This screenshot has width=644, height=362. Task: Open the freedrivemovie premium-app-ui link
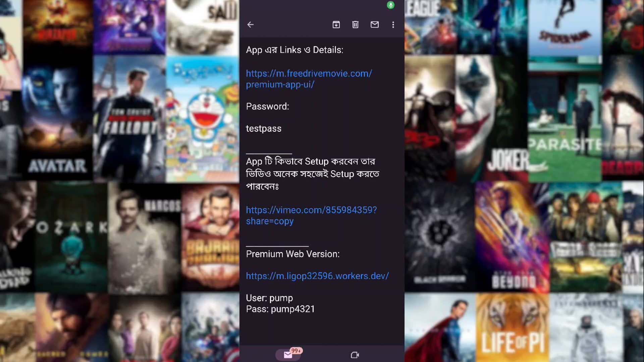click(x=309, y=79)
